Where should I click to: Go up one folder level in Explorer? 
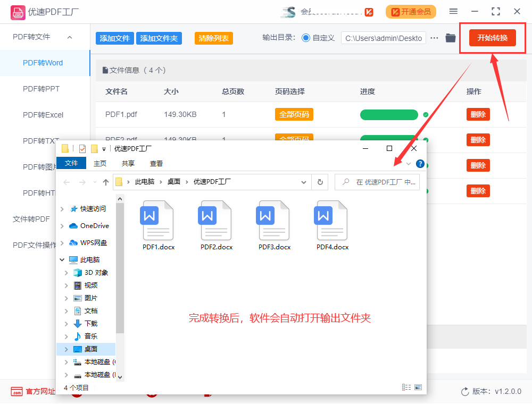point(106,182)
